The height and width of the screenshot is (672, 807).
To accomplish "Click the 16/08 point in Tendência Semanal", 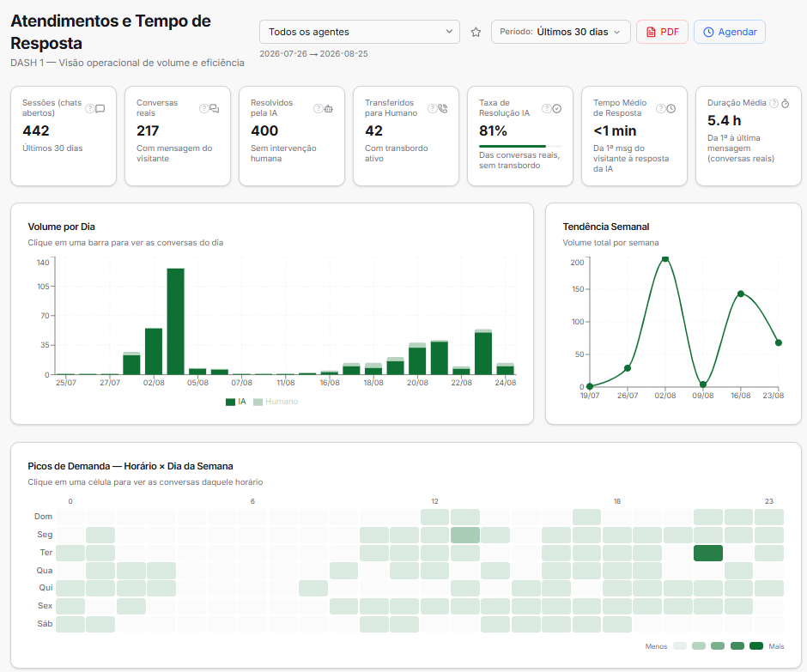I will (741, 294).
